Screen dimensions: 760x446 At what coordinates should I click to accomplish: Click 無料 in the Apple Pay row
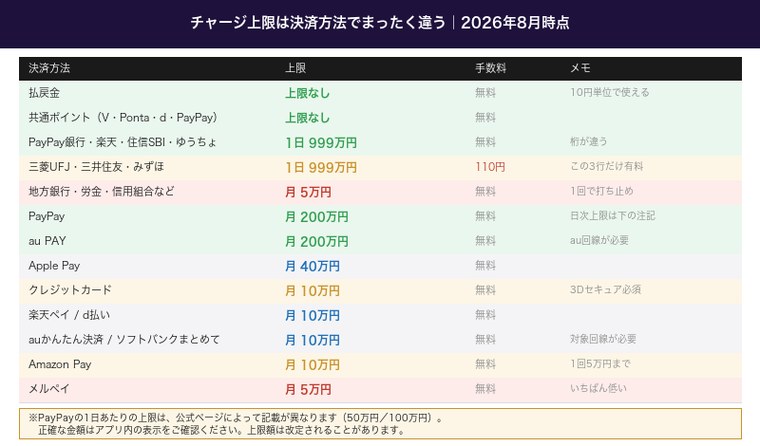pyautogui.click(x=485, y=265)
